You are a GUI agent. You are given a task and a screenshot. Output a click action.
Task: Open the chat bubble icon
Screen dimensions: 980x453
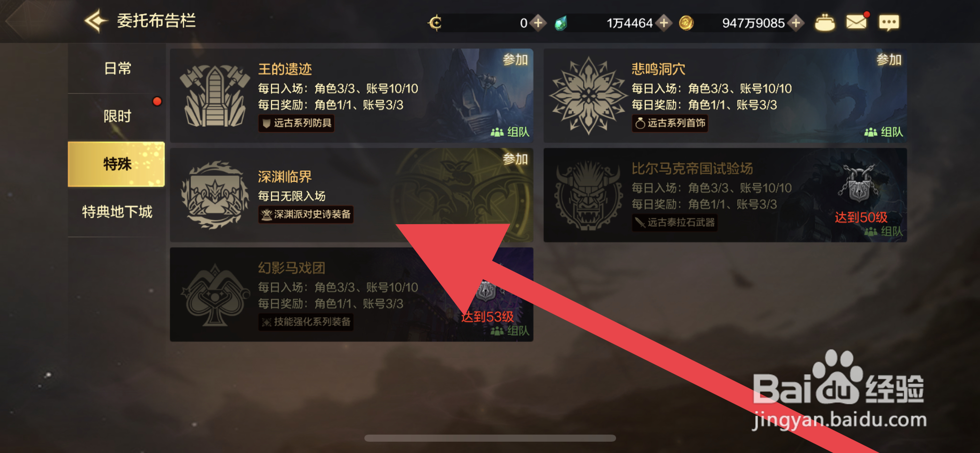pos(889,22)
